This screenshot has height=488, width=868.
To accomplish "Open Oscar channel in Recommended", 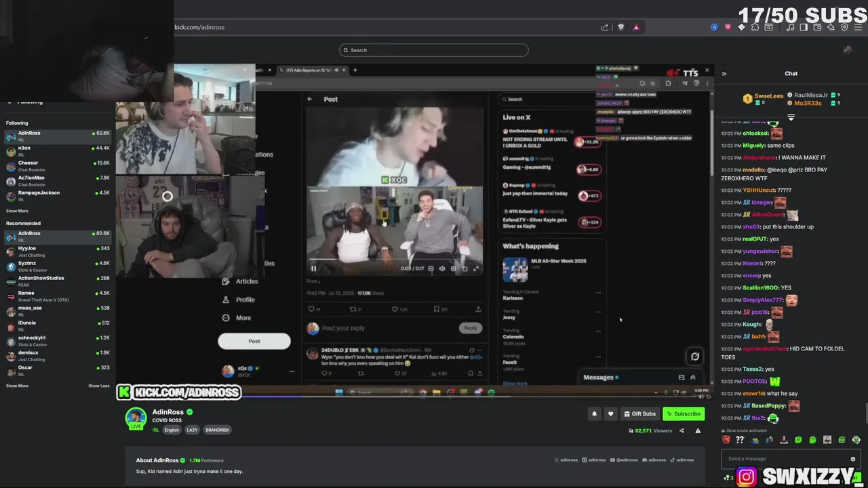I will pos(58,371).
